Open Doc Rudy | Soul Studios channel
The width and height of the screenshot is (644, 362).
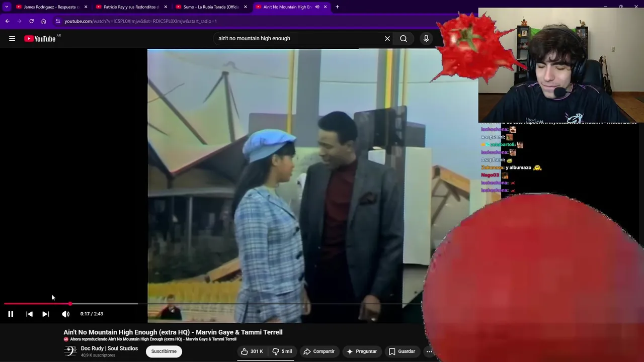(x=109, y=348)
